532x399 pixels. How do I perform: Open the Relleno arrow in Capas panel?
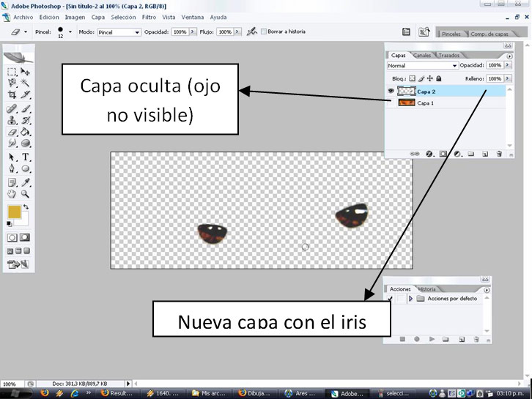(508, 78)
